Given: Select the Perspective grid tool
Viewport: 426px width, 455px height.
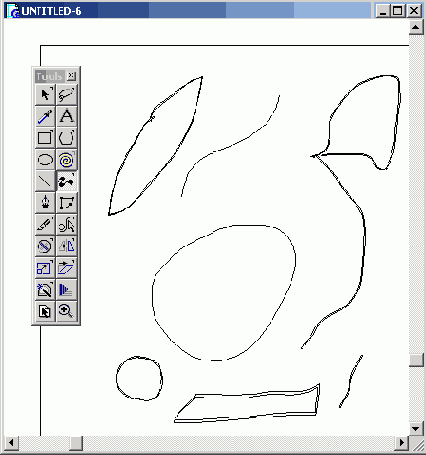Looking at the screenshot, I should pos(67,290).
